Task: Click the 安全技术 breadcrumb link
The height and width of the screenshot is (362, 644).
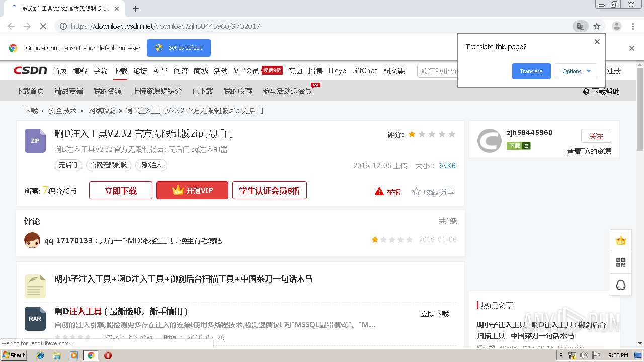Action: (63, 111)
